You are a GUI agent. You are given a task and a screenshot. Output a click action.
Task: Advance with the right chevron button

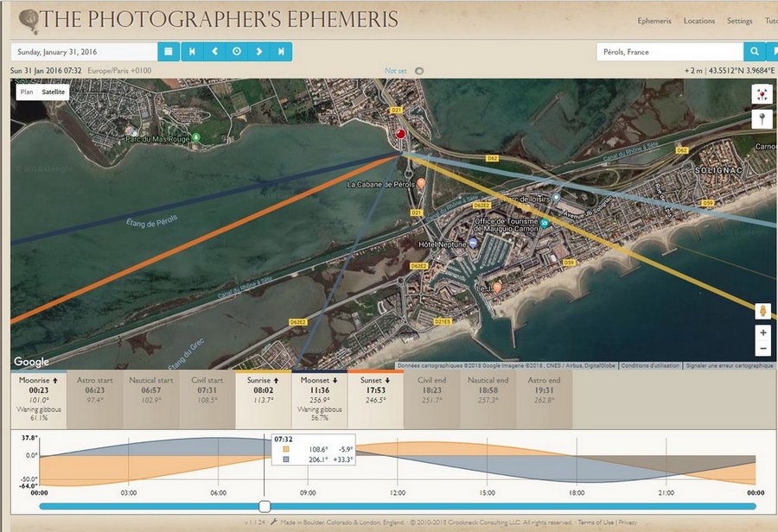coord(259,52)
